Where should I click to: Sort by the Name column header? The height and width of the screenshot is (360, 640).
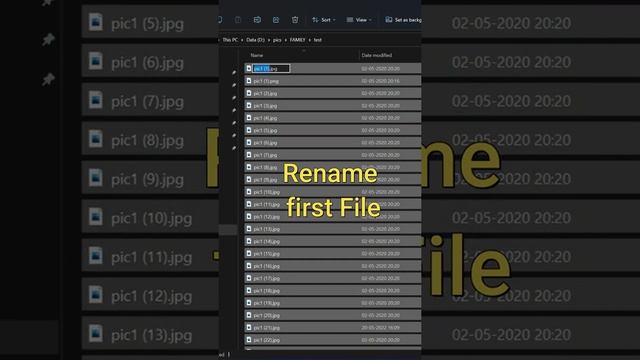(x=257, y=55)
